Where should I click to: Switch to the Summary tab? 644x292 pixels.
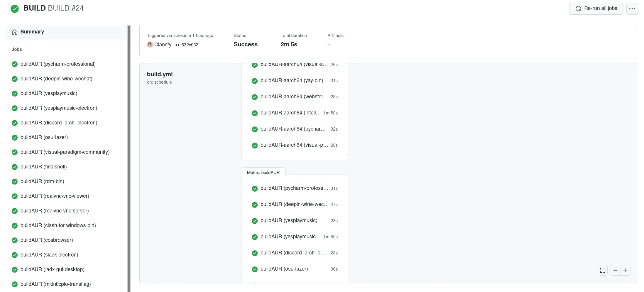pyautogui.click(x=32, y=32)
